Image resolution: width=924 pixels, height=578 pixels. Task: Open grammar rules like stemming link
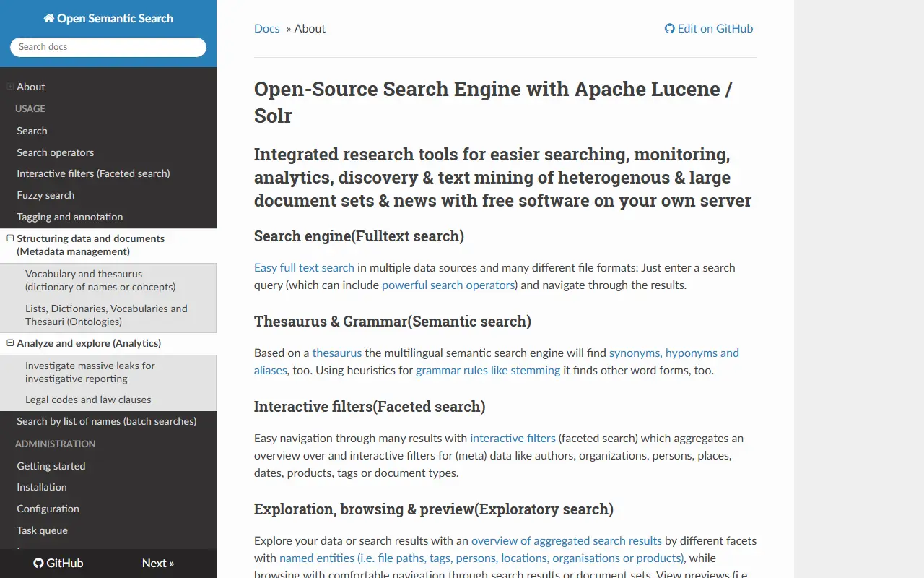point(488,371)
